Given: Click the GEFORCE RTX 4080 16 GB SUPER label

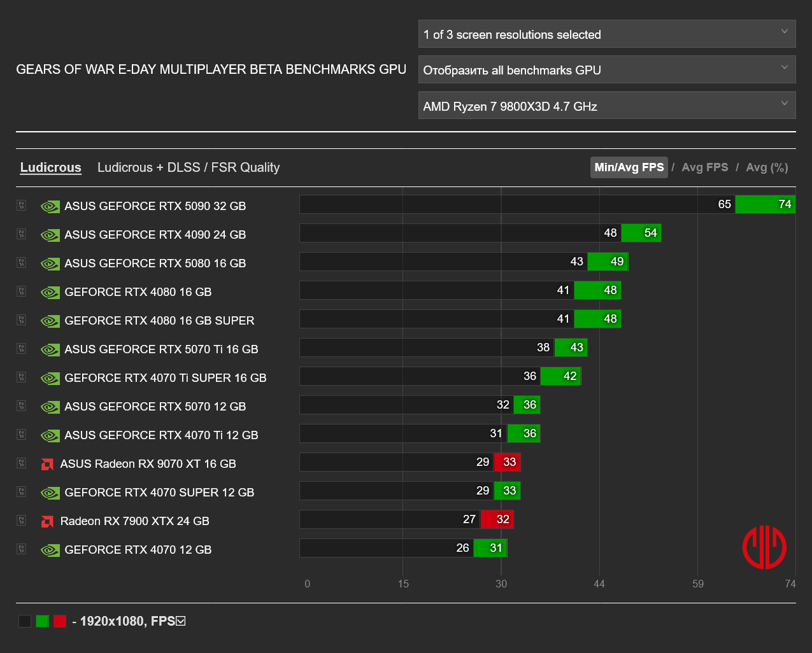Looking at the screenshot, I should [159, 321].
